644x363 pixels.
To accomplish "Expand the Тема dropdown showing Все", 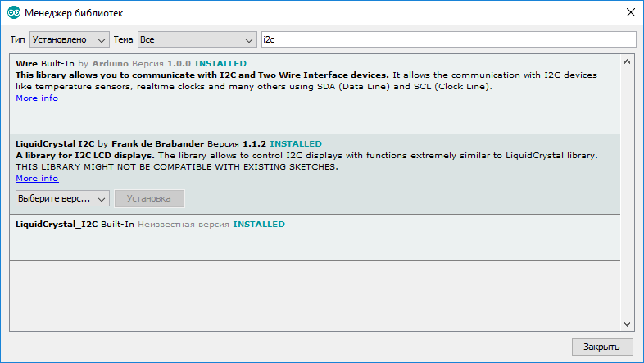I will (197, 39).
